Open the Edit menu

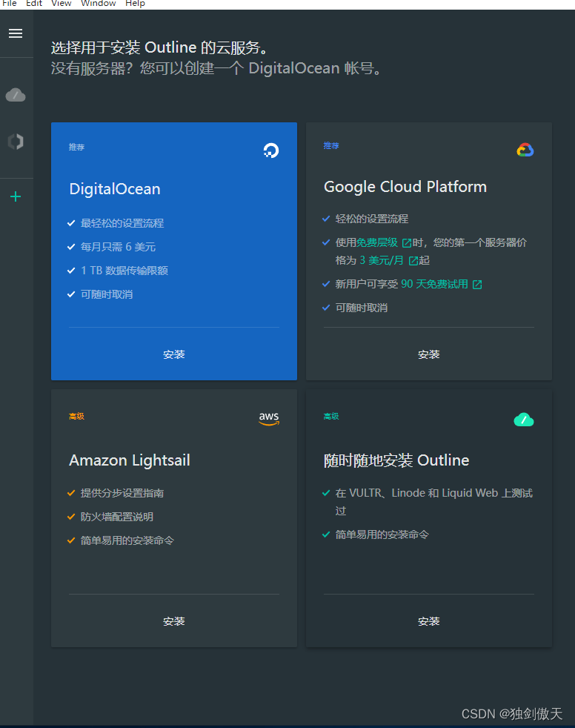coord(34,4)
